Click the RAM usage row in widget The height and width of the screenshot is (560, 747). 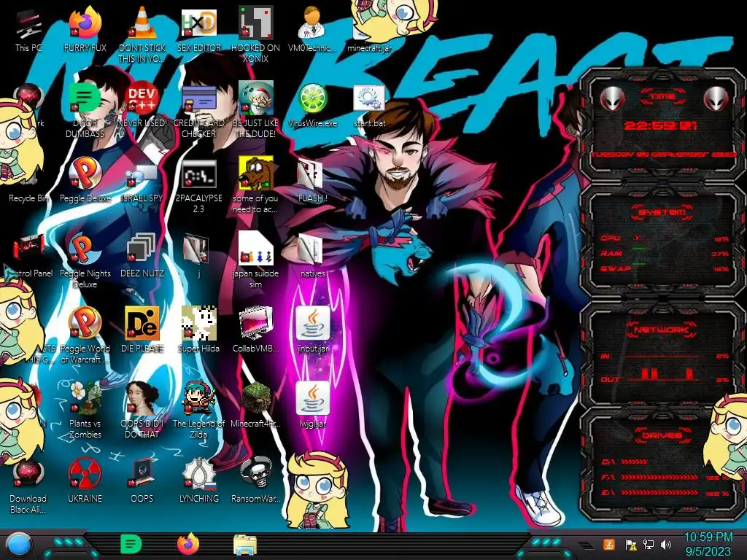click(665, 253)
